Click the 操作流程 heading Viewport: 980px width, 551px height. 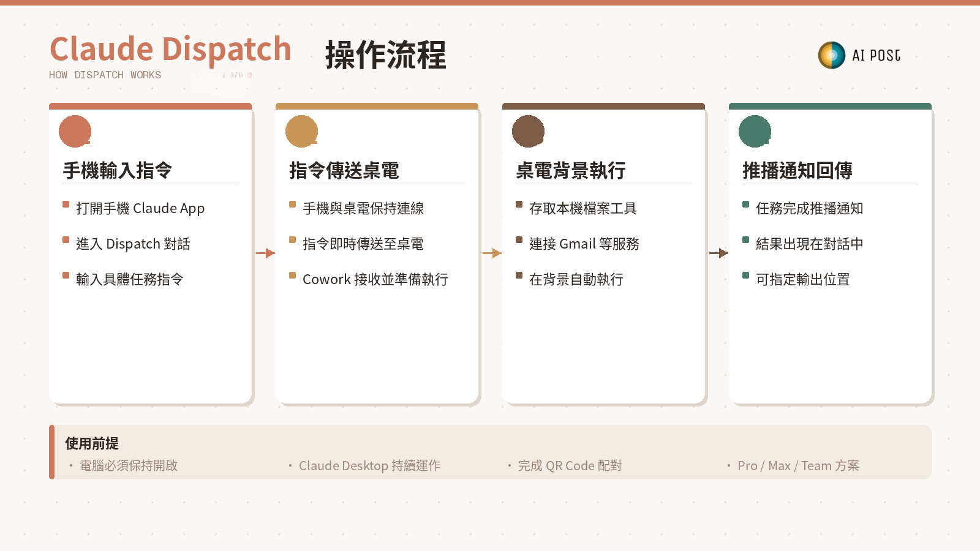[385, 55]
